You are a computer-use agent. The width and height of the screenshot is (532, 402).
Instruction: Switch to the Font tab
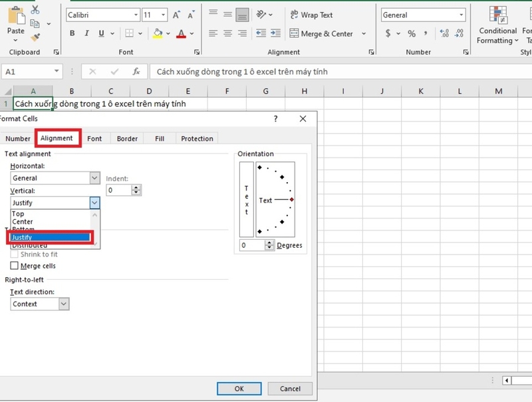pyautogui.click(x=94, y=139)
